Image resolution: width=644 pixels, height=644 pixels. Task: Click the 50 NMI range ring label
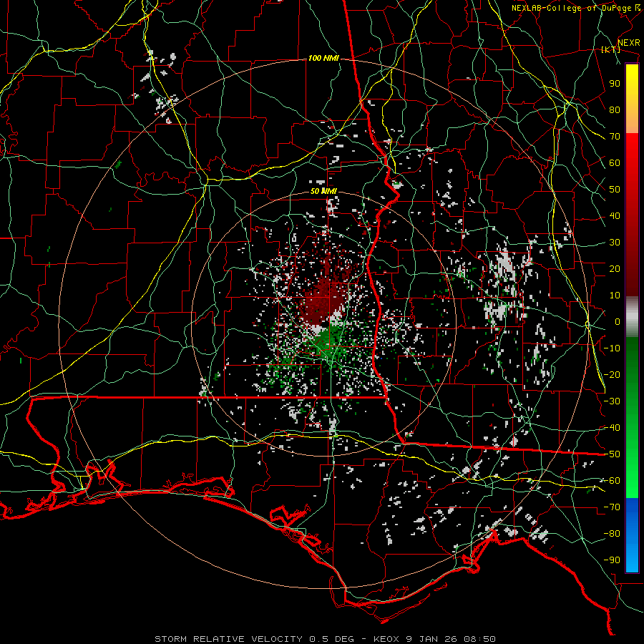point(323,191)
